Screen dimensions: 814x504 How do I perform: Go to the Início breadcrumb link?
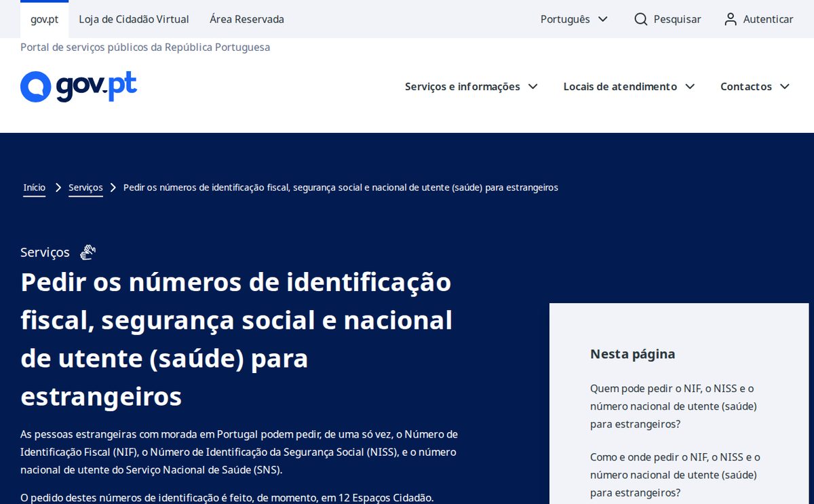35,187
